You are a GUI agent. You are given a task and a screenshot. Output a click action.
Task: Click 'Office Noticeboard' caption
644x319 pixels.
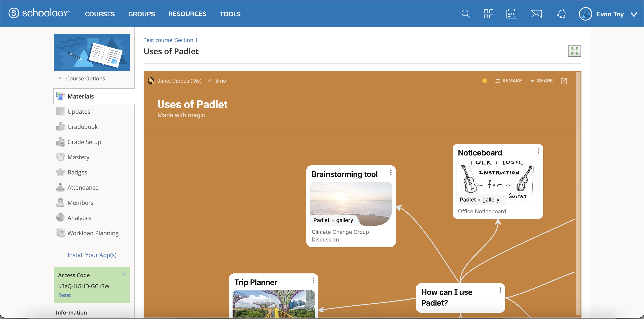point(482,211)
